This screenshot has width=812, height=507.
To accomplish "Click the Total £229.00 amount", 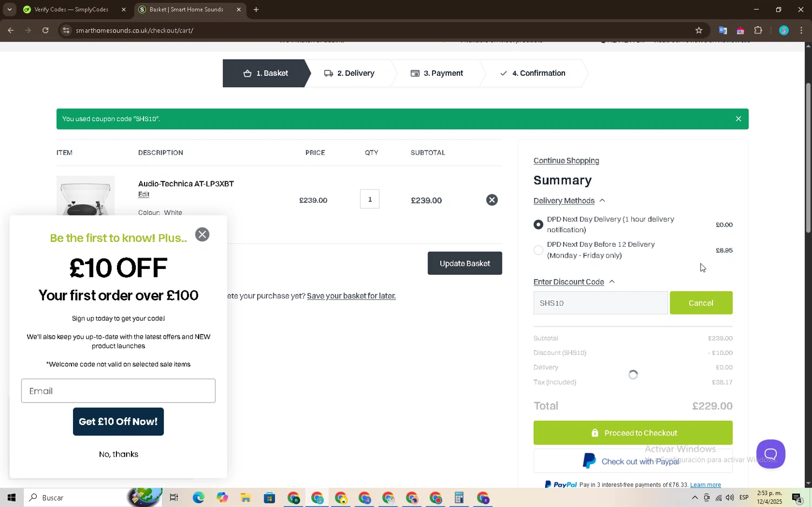I will pyautogui.click(x=712, y=406).
